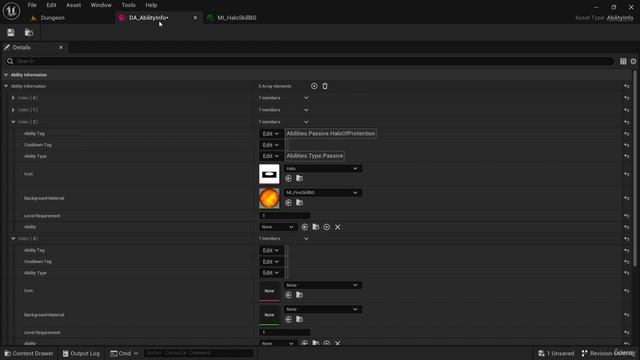The image size is (640, 360).
Task: Edit the Index 3 Ability Tag
Action: click(271, 250)
